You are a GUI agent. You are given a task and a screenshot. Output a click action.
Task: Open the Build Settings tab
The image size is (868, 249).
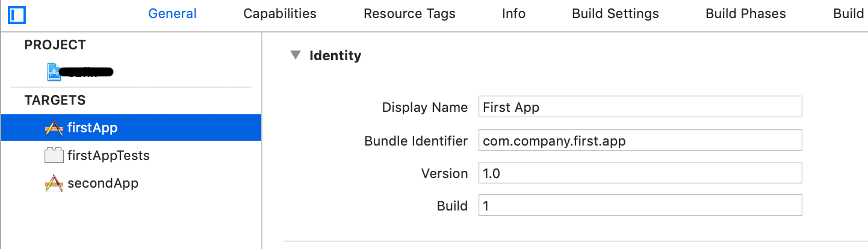point(615,13)
